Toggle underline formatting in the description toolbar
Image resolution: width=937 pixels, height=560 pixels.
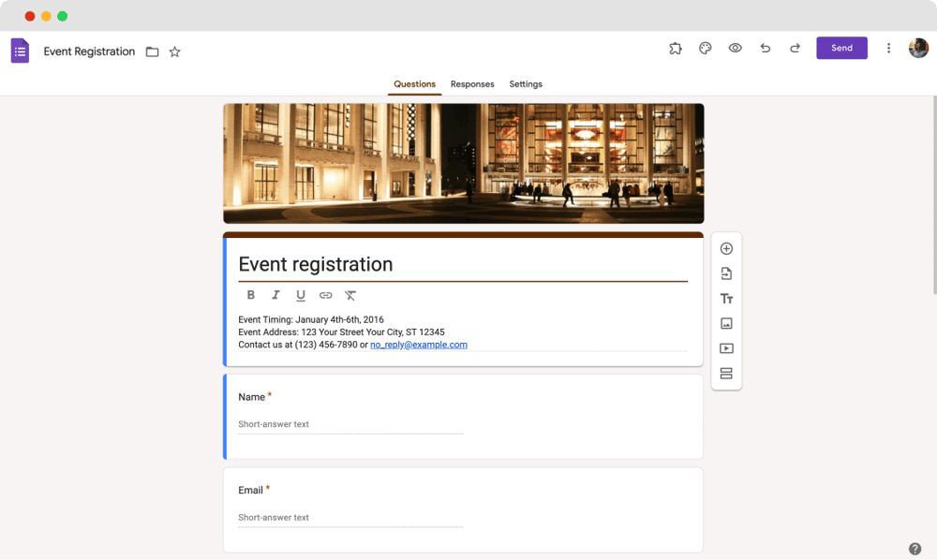coord(301,295)
